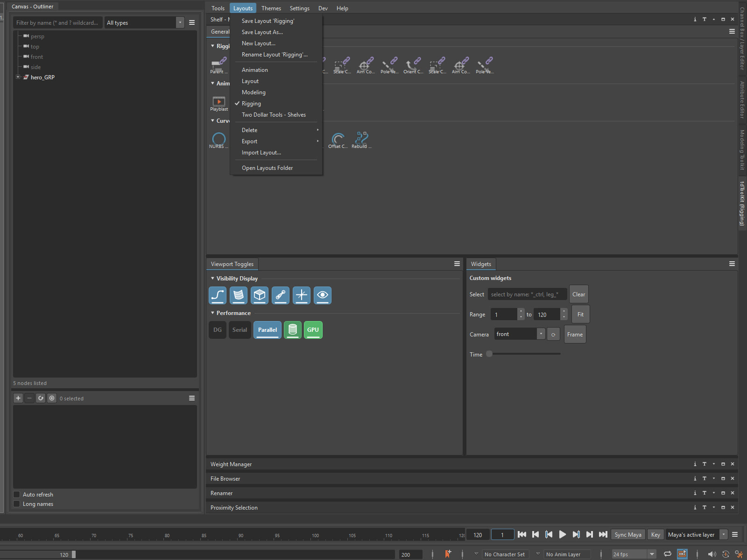This screenshot has width=747, height=560.
Task: Click the Clear button in Widgets
Action: tap(578, 294)
